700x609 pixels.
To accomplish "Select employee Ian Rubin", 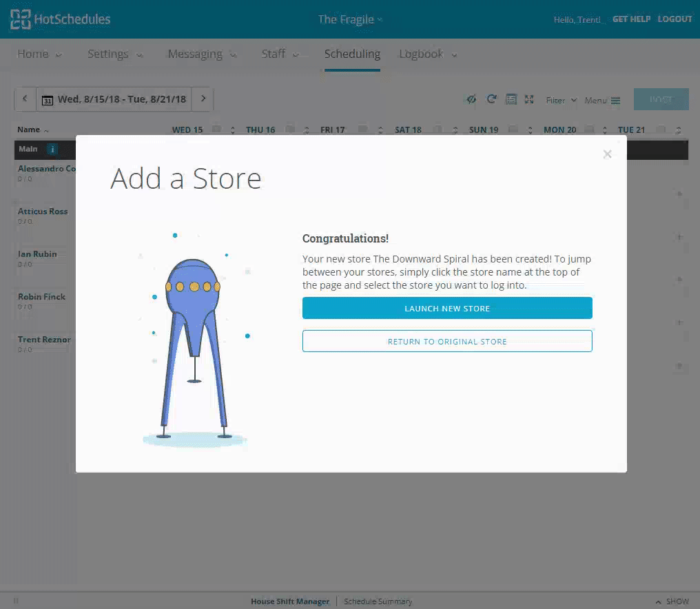I will [x=37, y=254].
